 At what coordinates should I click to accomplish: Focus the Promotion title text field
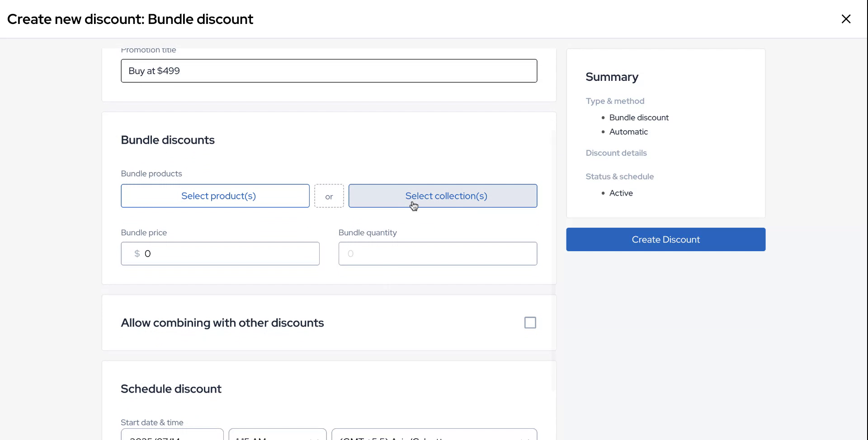click(329, 71)
